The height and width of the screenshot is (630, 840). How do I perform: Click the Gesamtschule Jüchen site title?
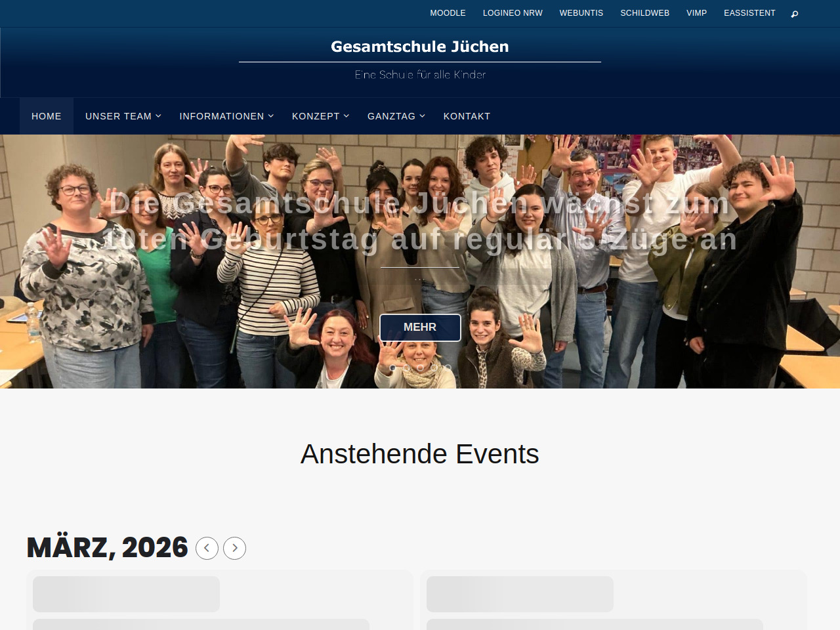(x=420, y=47)
